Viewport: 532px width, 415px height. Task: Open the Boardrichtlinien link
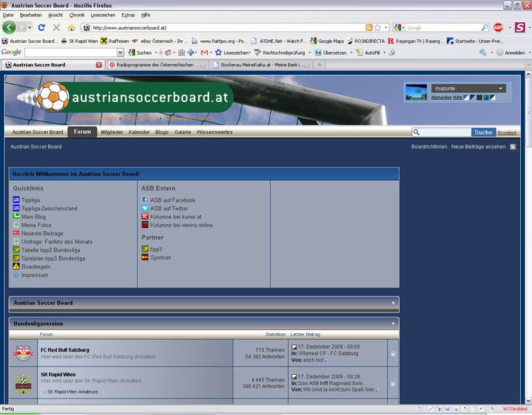pyautogui.click(x=429, y=147)
